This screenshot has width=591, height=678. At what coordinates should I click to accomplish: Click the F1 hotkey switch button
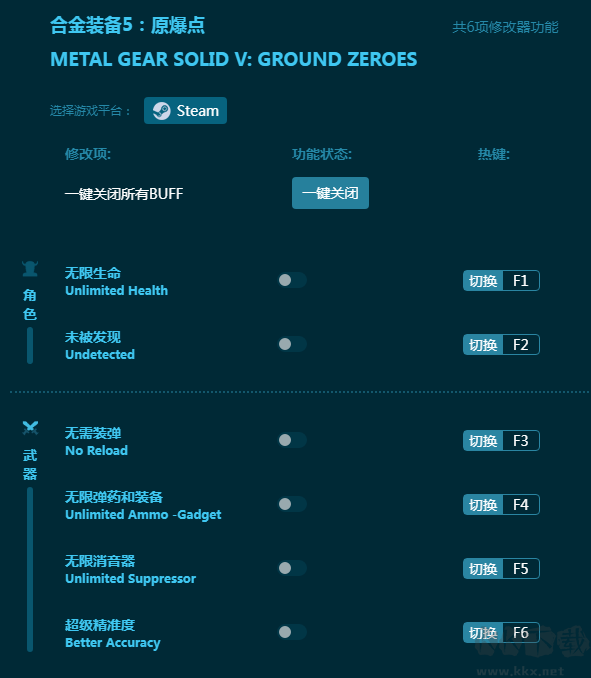pos(483,281)
